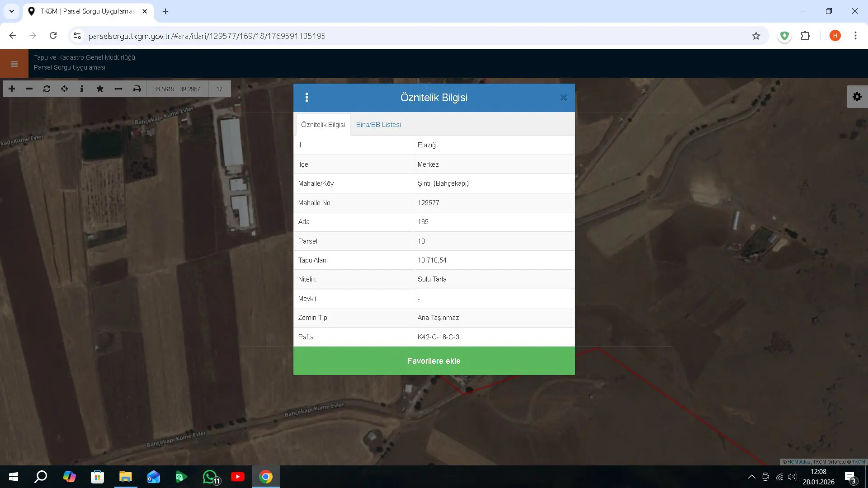Click the coordinates display 38.5619 : 39.2987
Screen dimensions: 868x488
tap(177, 89)
